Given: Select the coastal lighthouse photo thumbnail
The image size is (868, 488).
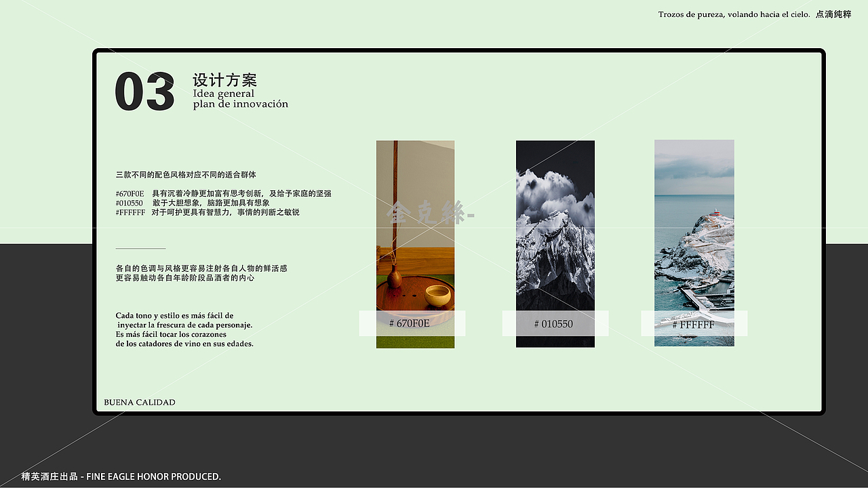Looking at the screenshot, I should click(694, 230).
